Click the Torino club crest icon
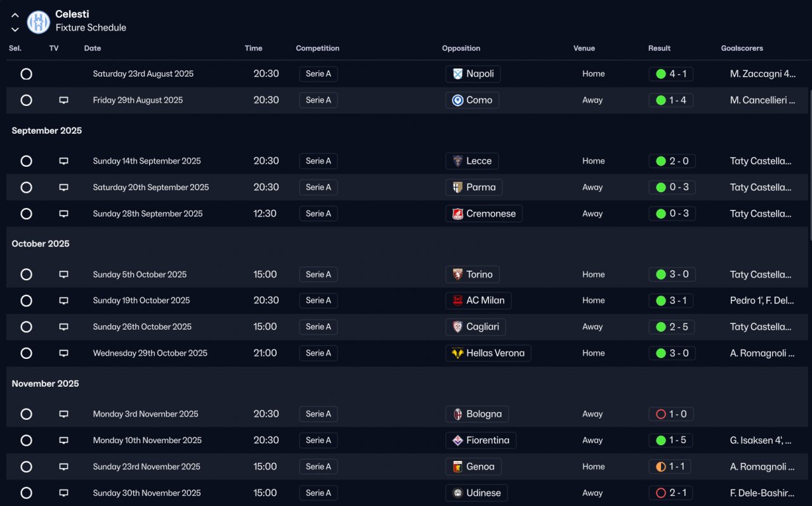Image resolution: width=812 pixels, height=506 pixels. (x=457, y=275)
